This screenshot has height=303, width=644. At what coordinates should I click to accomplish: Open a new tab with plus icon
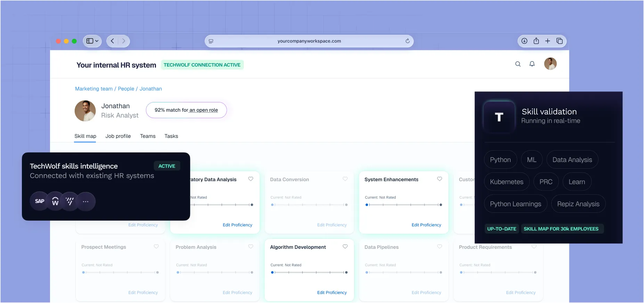coord(548,41)
